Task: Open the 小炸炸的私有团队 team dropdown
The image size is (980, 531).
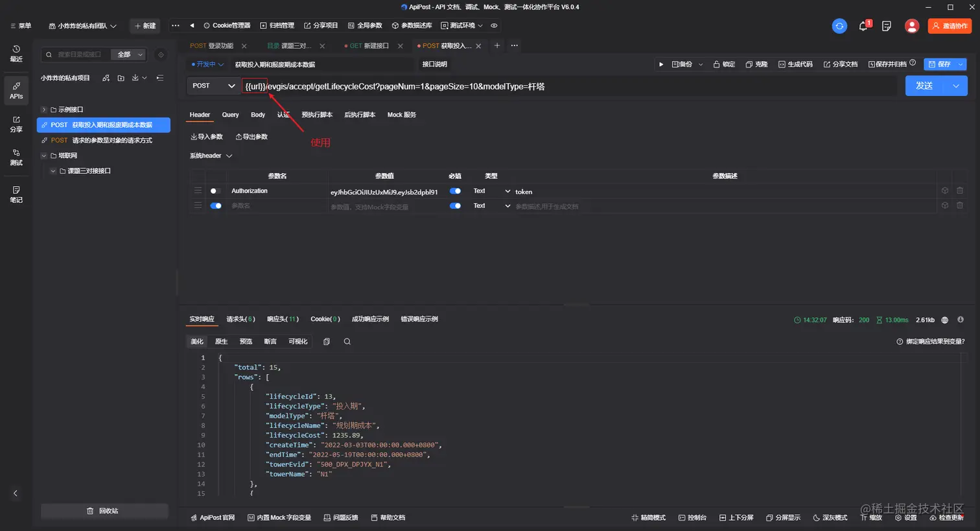Action: click(x=82, y=26)
